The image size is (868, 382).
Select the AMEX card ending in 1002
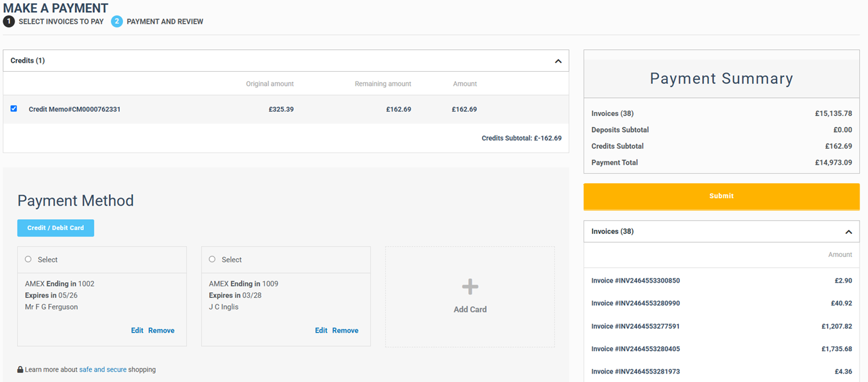point(28,260)
